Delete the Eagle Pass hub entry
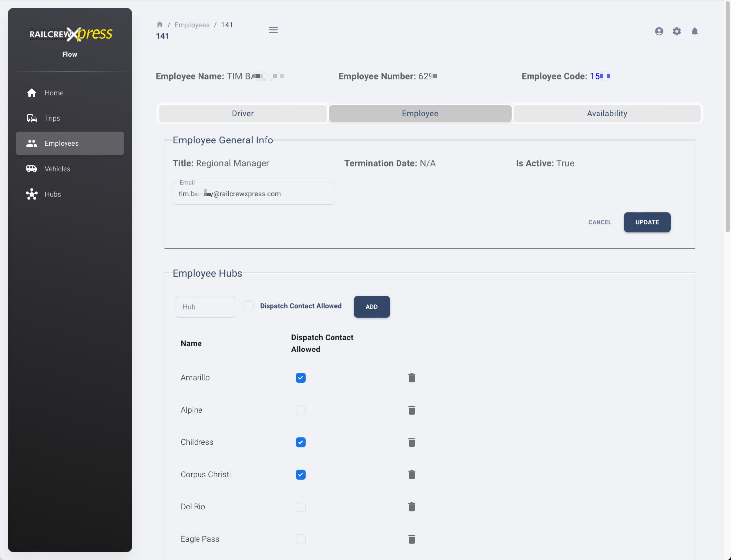Viewport: 731px width, 560px height. coord(412,539)
